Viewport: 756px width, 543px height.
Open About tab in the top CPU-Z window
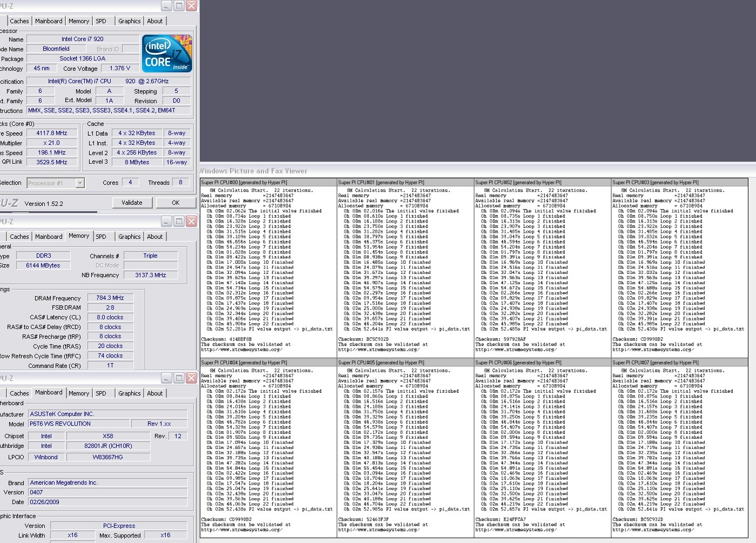[155, 21]
